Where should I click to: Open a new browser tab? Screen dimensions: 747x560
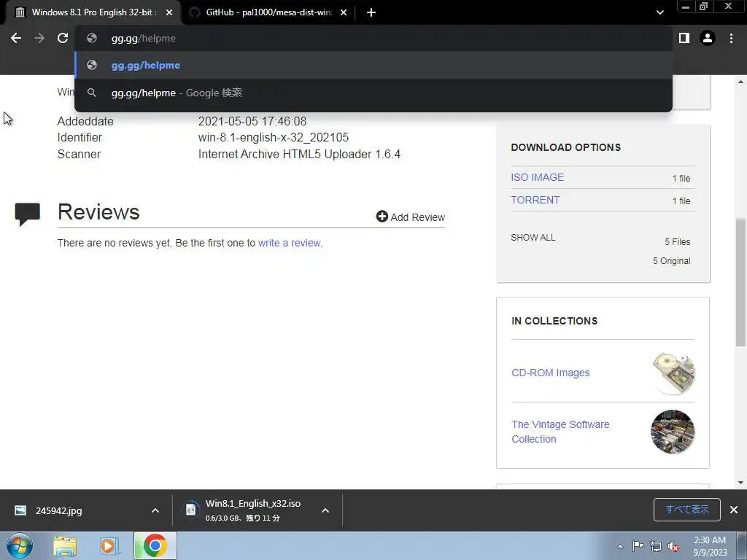point(371,12)
